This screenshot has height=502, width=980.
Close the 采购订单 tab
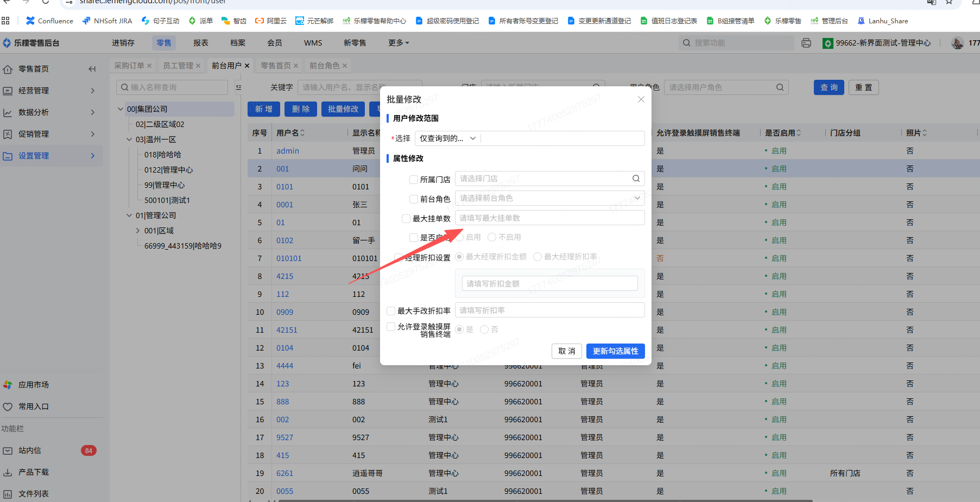[x=149, y=66]
